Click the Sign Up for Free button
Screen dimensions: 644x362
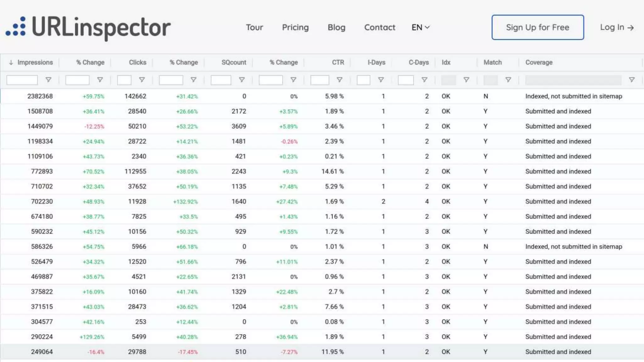[537, 27]
